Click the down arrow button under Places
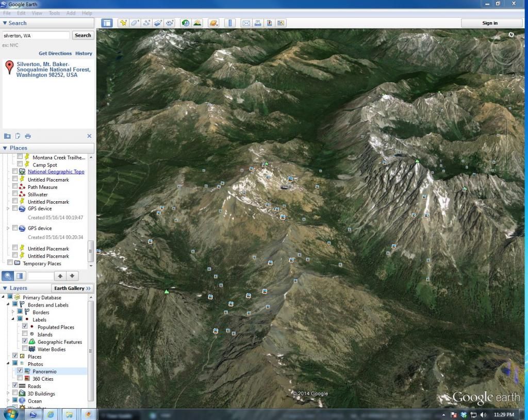The height and width of the screenshot is (420, 528). [72, 276]
